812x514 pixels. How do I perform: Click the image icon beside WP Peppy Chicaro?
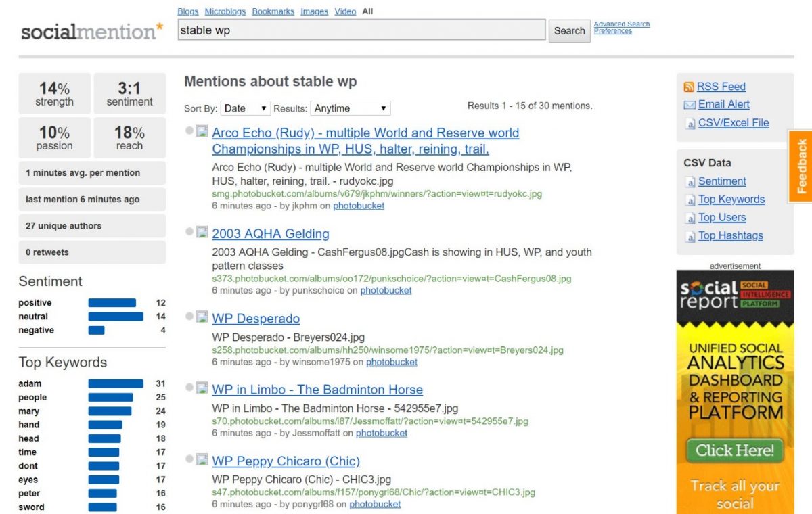coord(202,459)
